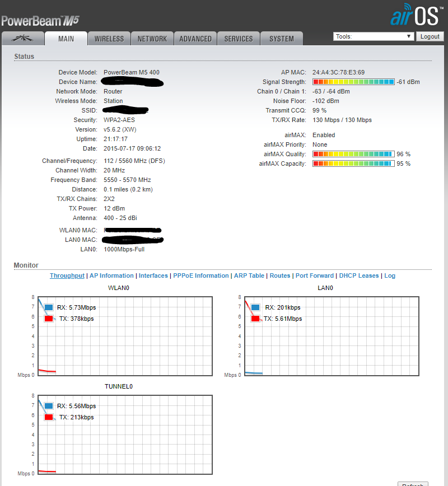Click the red TX legend icon in WLAN0 graph
The height and width of the screenshot is (486, 448).
tap(49, 319)
